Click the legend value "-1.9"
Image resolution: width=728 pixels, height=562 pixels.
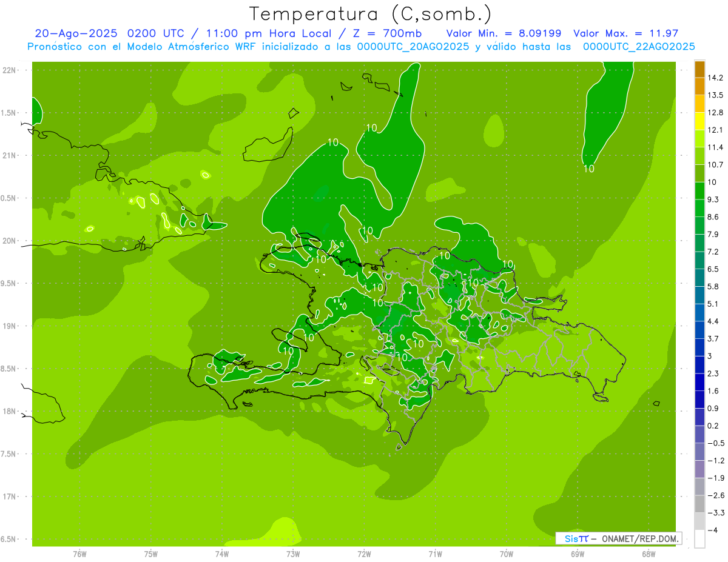(715, 478)
